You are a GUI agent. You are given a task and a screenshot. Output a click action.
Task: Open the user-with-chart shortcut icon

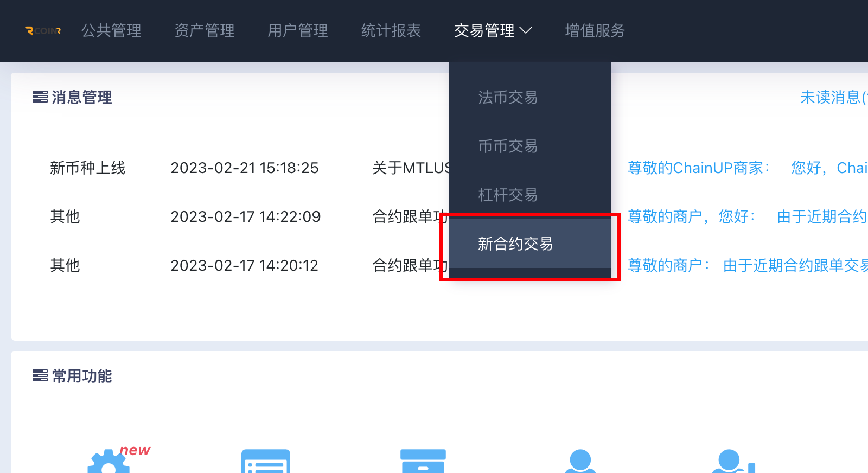click(733, 461)
